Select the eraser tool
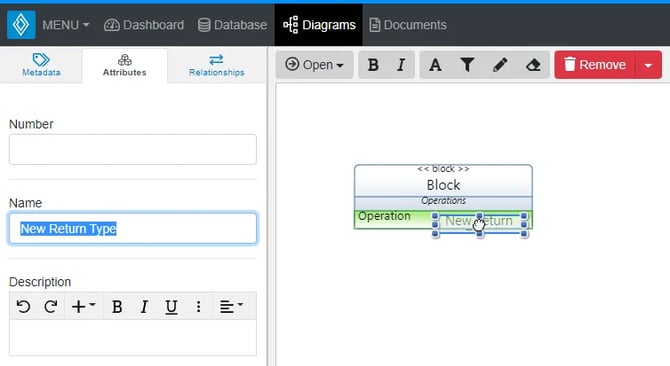 click(x=533, y=65)
